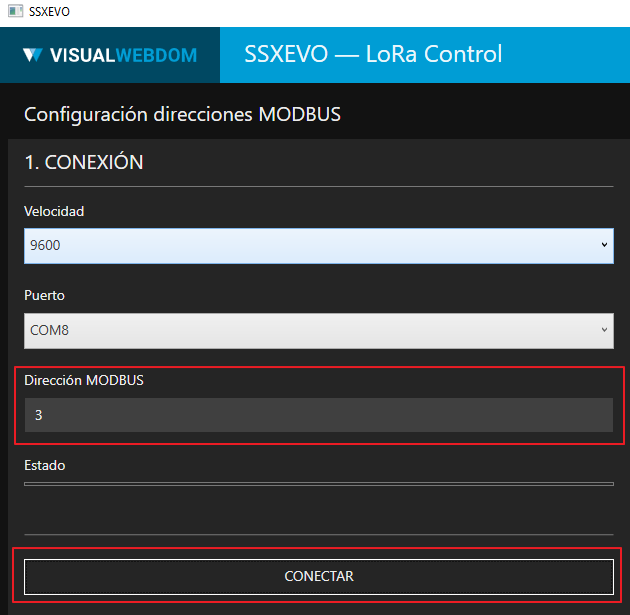Click the CONECTAR button
Screen dimensions: 630x615
[319, 576]
